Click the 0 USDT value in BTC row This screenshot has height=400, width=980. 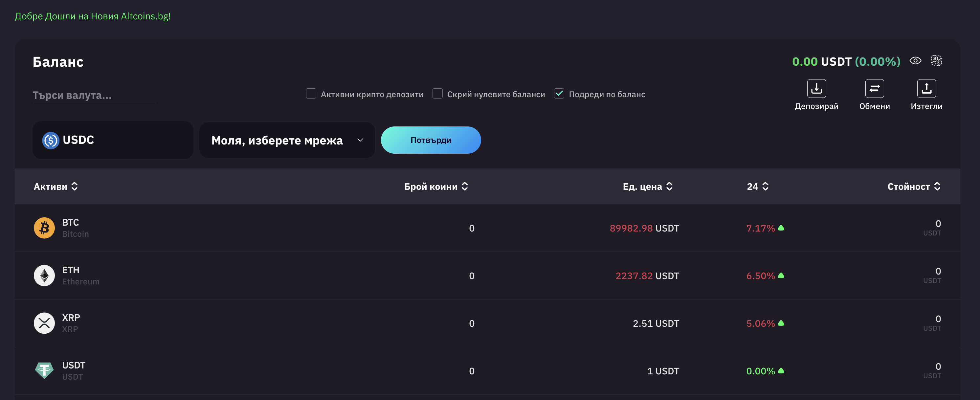[x=932, y=228]
